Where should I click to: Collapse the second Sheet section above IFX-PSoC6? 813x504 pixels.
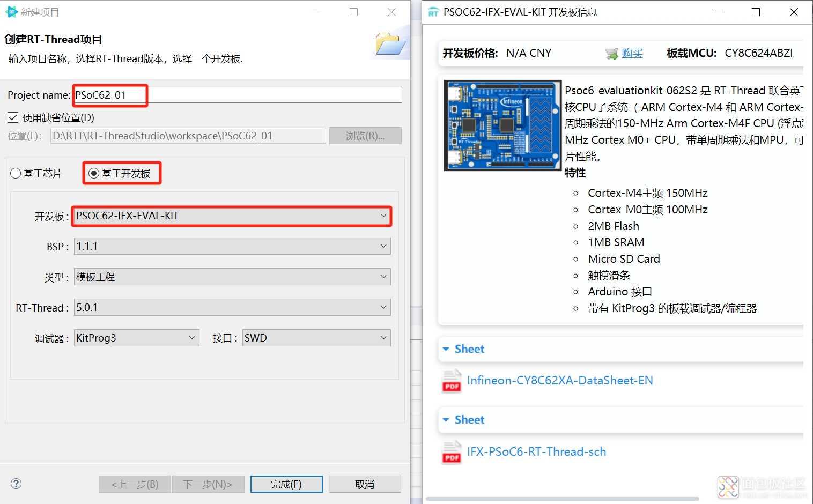point(446,420)
